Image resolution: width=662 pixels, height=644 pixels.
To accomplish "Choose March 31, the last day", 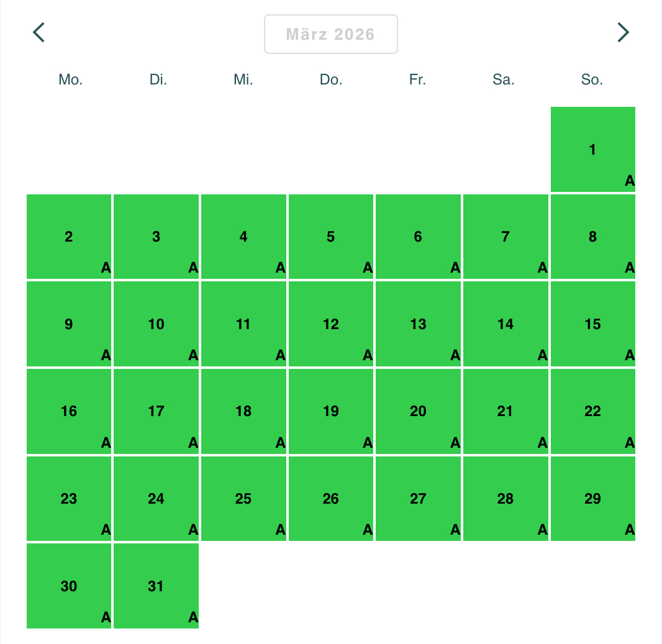I will point(156,586).
